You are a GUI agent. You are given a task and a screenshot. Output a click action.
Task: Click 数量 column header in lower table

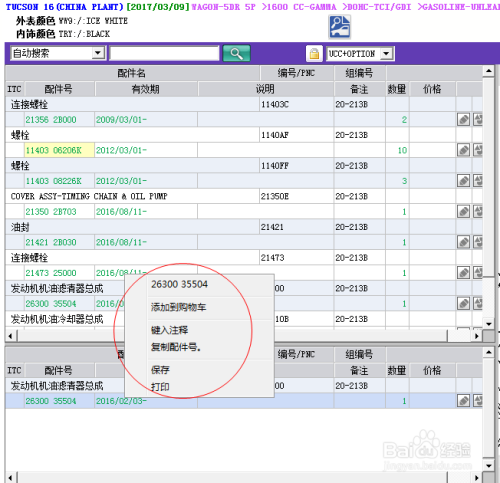[x=397, y=370]
